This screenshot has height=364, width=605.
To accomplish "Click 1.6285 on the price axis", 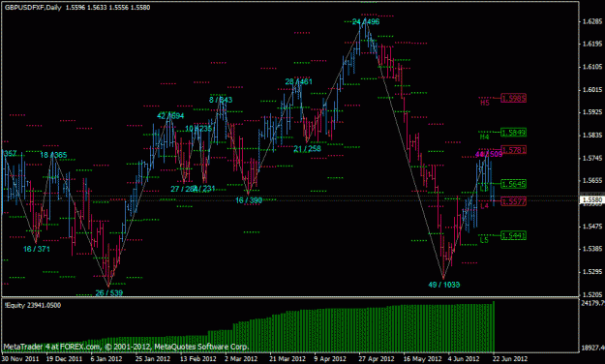I will click(592, 21).
